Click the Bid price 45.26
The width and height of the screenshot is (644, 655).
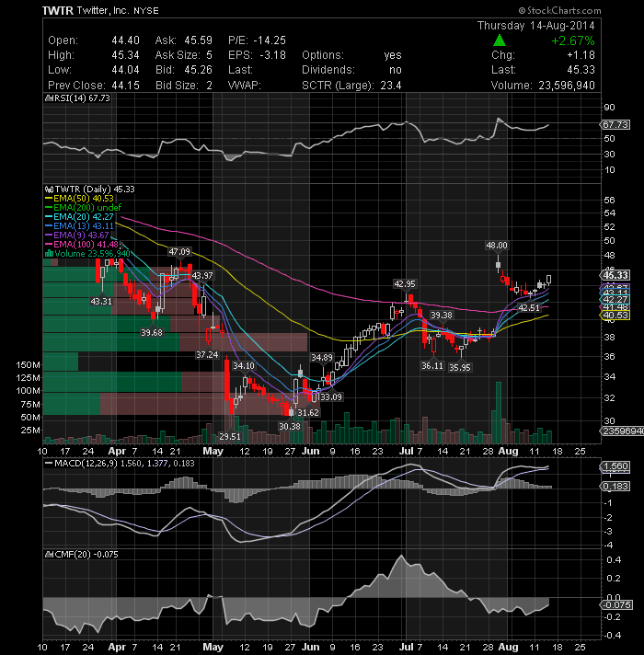coord(199,70)
